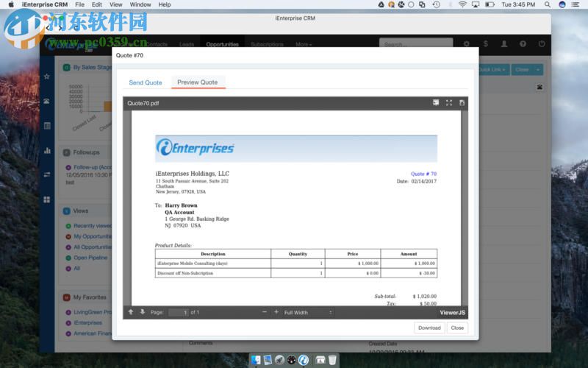Open the Open Pipeline view
588x368 pixels.
pyautogui.click(x=90, y=258)
